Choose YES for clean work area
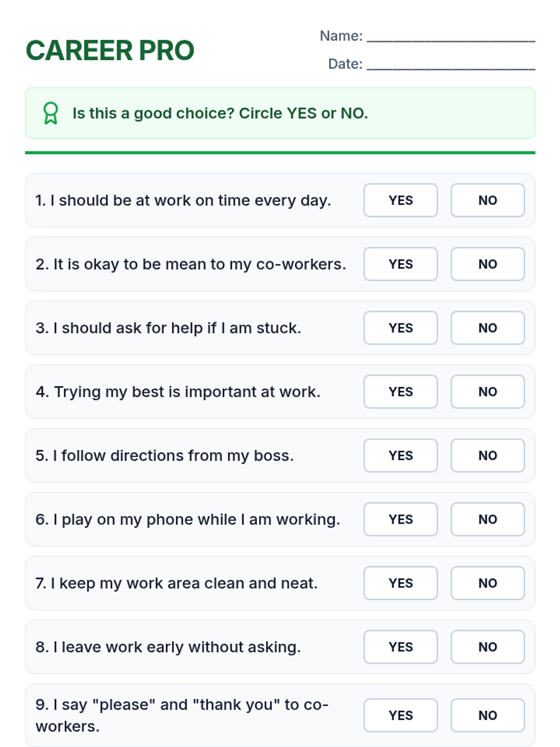This screenshot has width=560, height=747. 400,583
